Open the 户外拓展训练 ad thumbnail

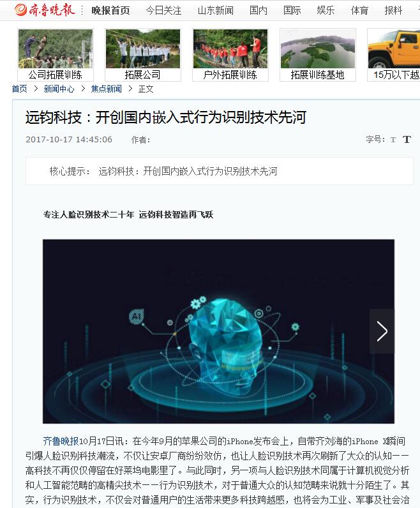[230, 55]
